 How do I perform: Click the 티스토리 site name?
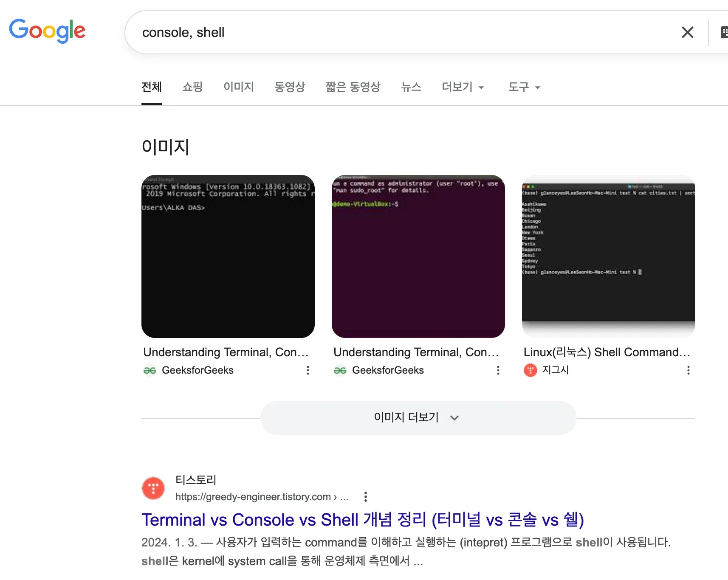(196, 480)
